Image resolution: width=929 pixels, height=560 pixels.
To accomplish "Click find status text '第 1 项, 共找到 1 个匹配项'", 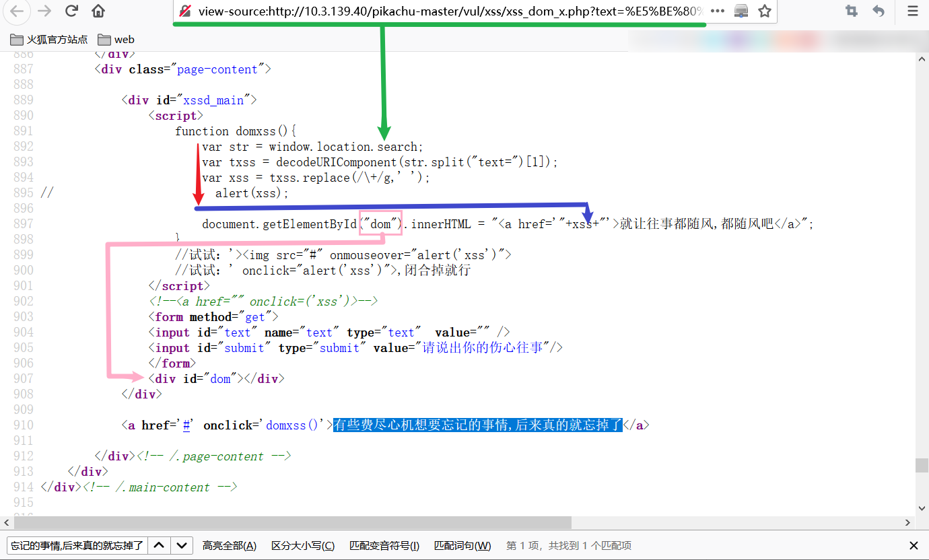I will coord(569,546).
